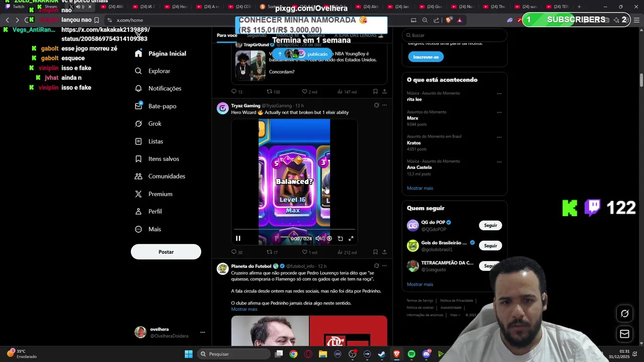Click the Postar button
644x362 pixels.
[x=166, y=252]
